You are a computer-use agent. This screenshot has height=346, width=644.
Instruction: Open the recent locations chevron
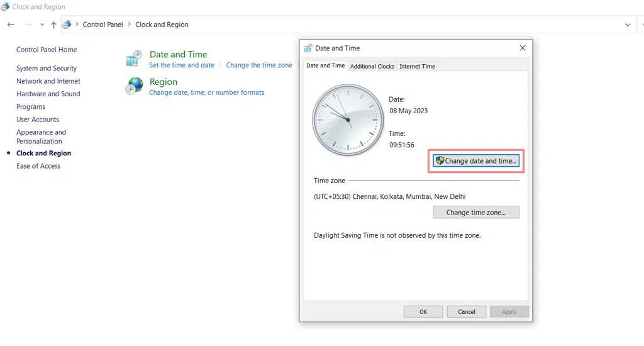coord(42,25)
